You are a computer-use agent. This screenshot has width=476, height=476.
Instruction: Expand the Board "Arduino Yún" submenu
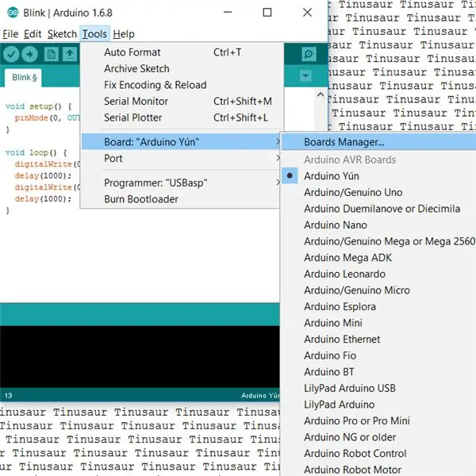[x=181, y=142]
